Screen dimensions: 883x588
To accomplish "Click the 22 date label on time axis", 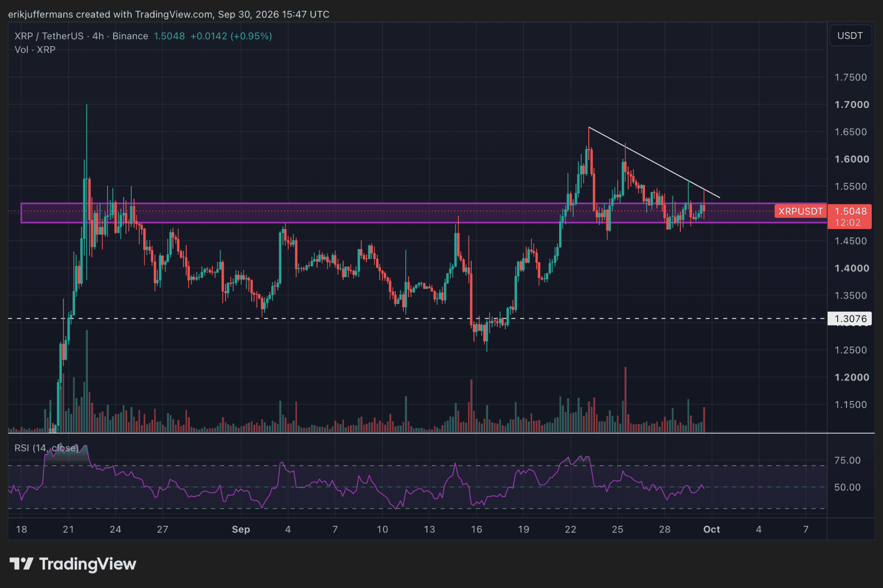I will pyautogui.click(x=571, y=529).
